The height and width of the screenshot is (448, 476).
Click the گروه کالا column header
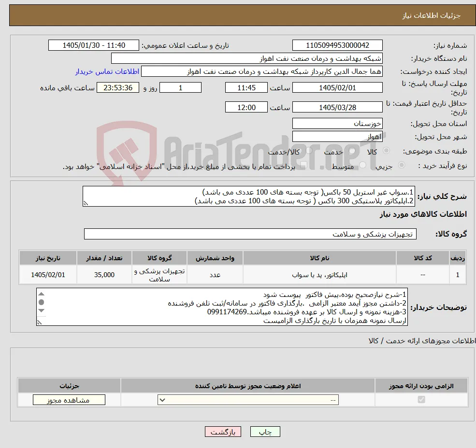(159, 258)
